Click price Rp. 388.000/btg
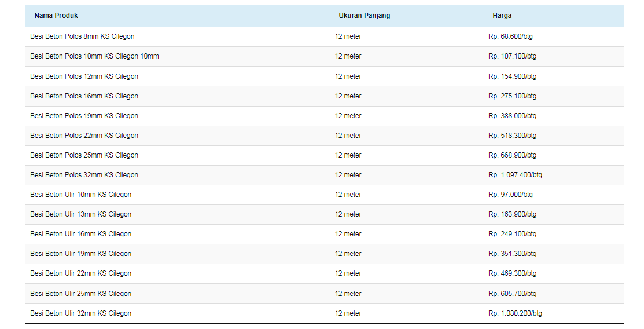The width and height of the screenshot is (644, 329). point(513,116)
